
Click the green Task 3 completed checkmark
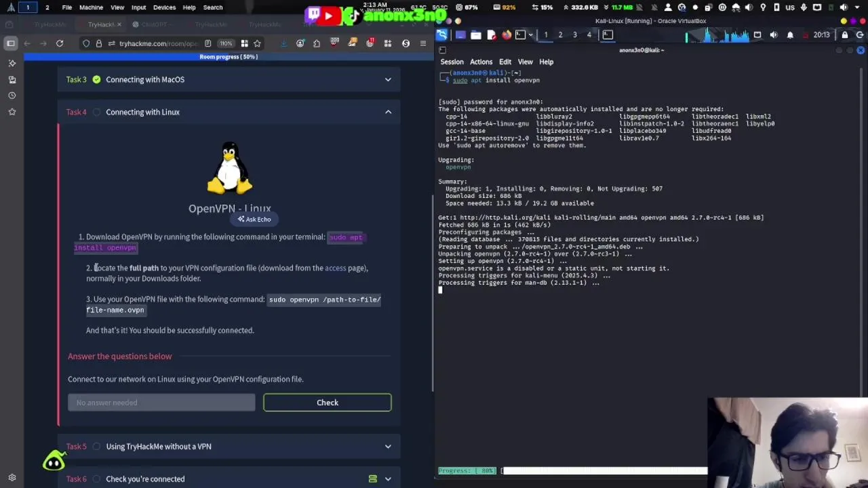click(x=96, y=79)
